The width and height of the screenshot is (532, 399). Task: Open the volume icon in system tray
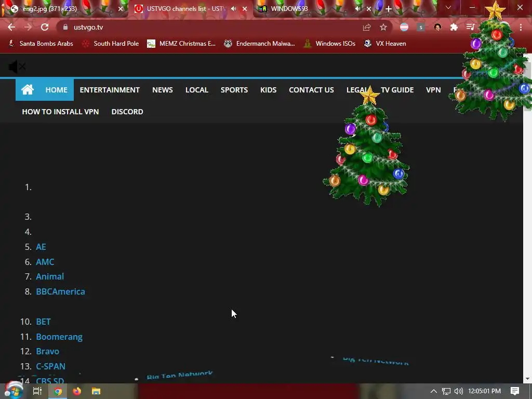click(x=459, y=391)
